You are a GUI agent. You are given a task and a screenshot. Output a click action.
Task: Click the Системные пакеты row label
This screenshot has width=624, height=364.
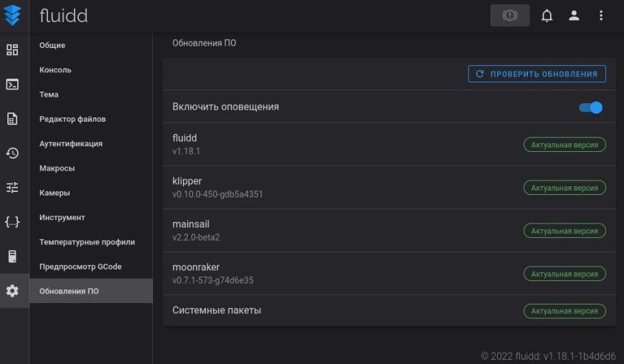pos(217,310)
